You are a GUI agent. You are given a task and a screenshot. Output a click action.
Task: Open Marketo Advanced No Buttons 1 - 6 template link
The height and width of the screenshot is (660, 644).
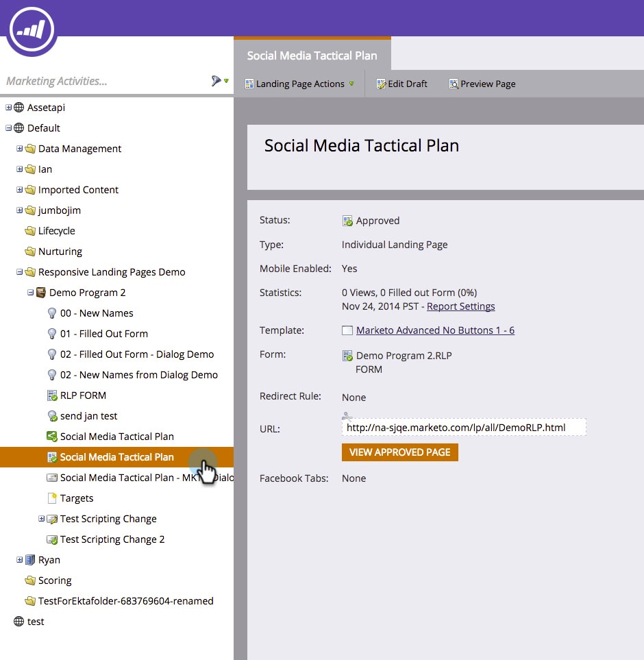point(435,330)
